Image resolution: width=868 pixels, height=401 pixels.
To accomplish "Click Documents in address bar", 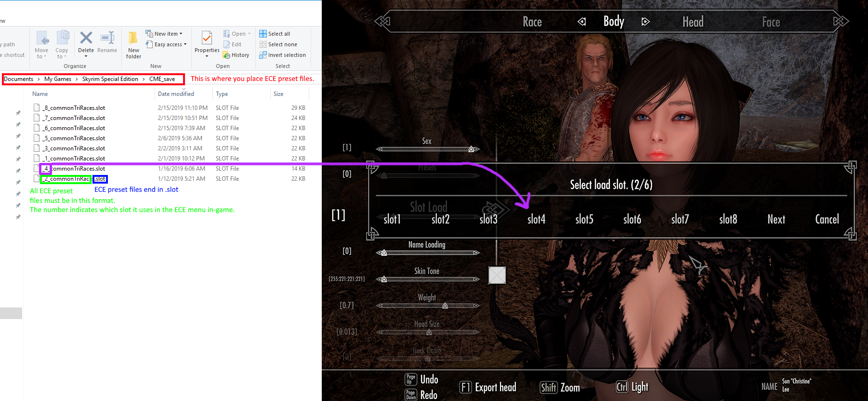I will click(19, 79).
